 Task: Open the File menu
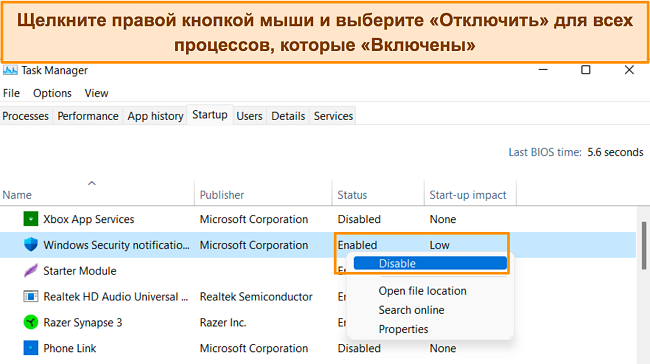[11, 93]
